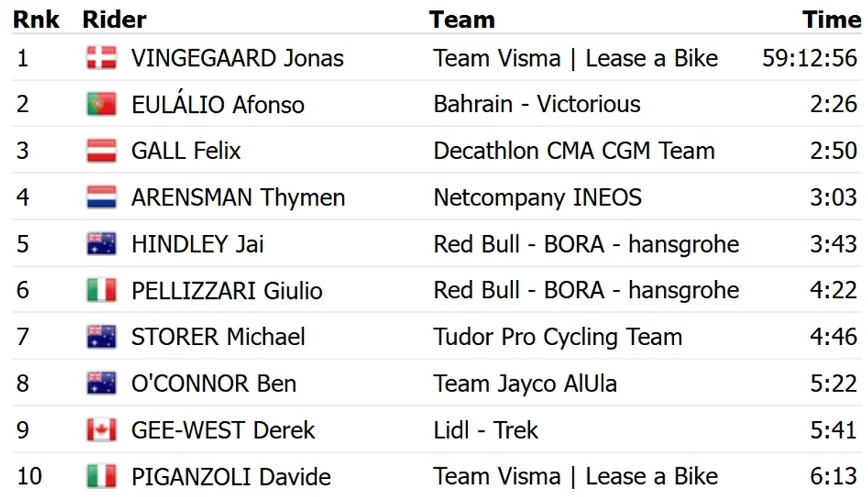
Task: Open rider STORER Michael profile
Action: point(218,337)
